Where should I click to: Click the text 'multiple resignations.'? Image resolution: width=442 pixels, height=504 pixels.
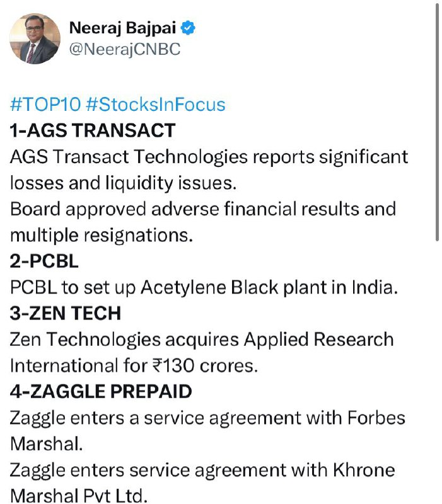pos(102,235)
